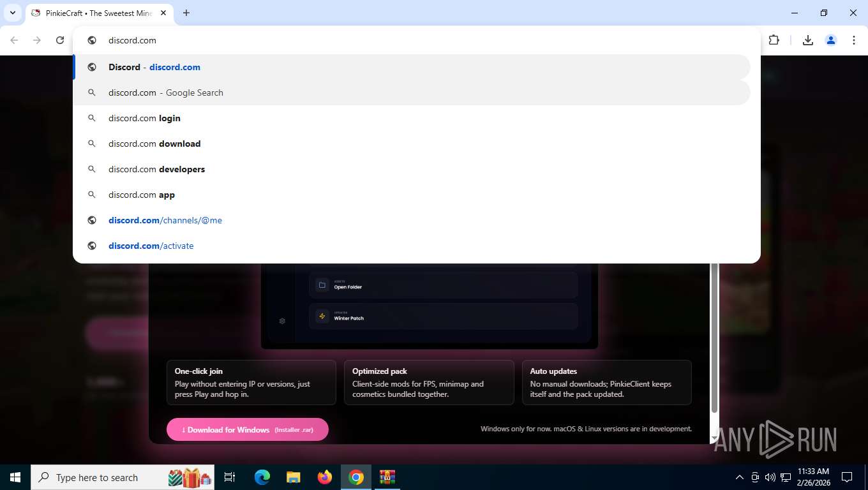Click folder icon on Open Folder row
The width and height of the screenshot is (868, 490).
point(322,285)
